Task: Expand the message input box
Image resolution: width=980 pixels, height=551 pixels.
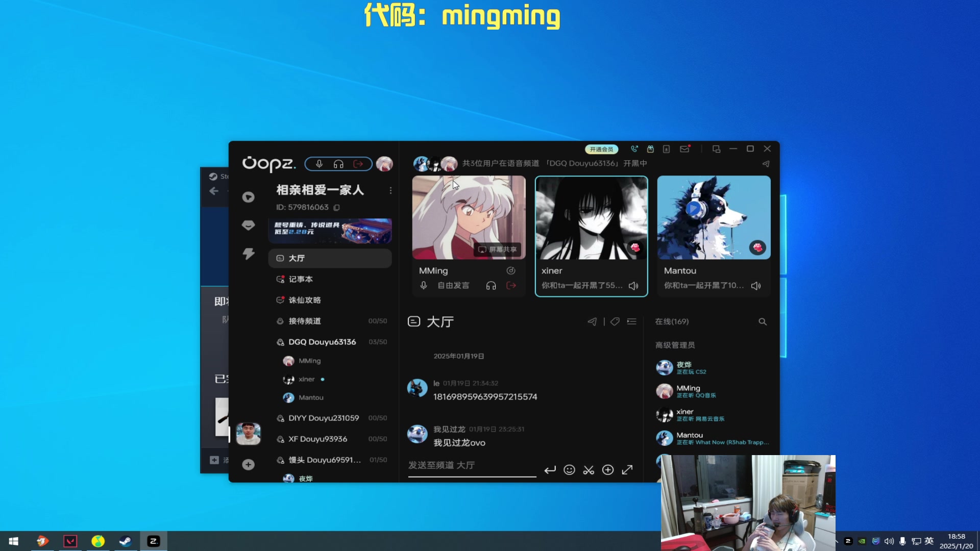Action: coord(627,470)
